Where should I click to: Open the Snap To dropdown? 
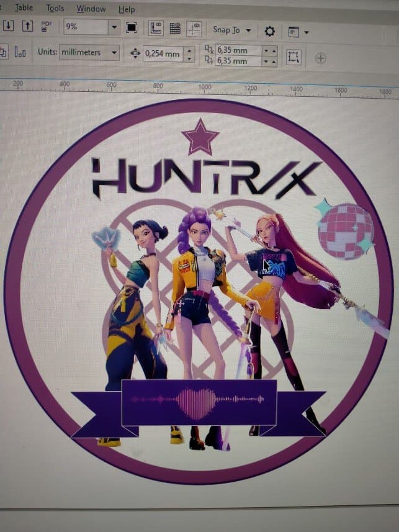point(232,30)
